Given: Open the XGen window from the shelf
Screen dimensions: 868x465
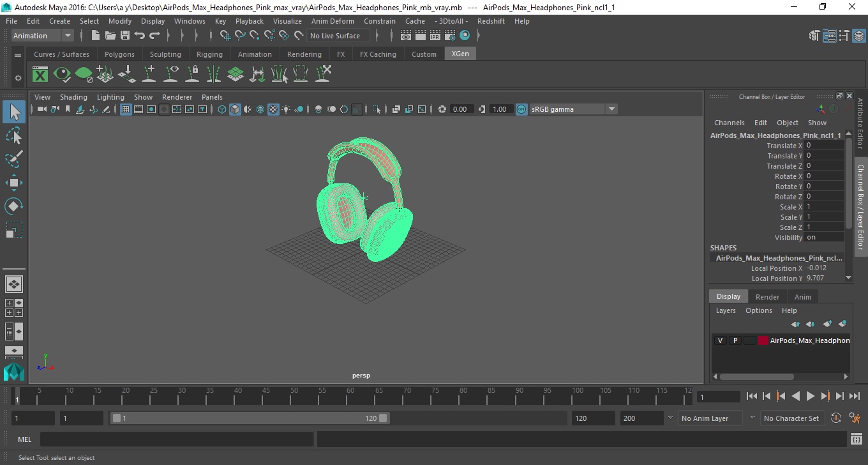Looking at the screenshot, I should (40, 75).
